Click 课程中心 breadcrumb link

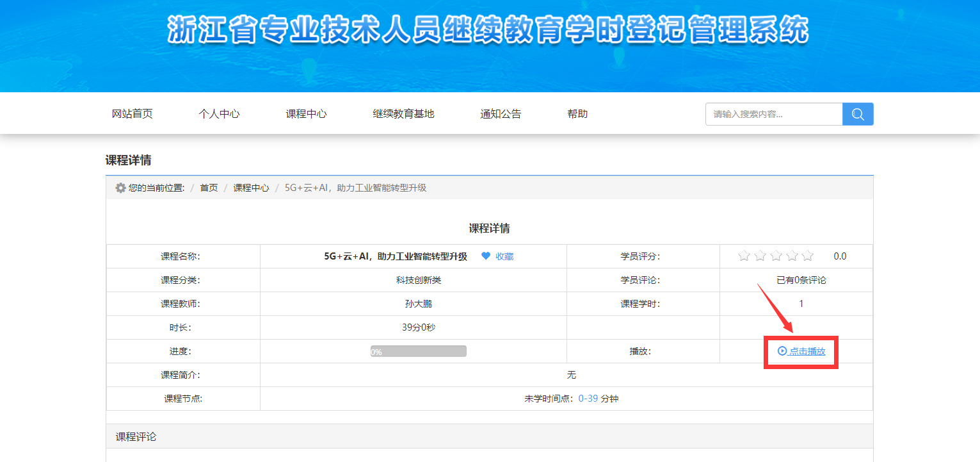pos(251,188)
